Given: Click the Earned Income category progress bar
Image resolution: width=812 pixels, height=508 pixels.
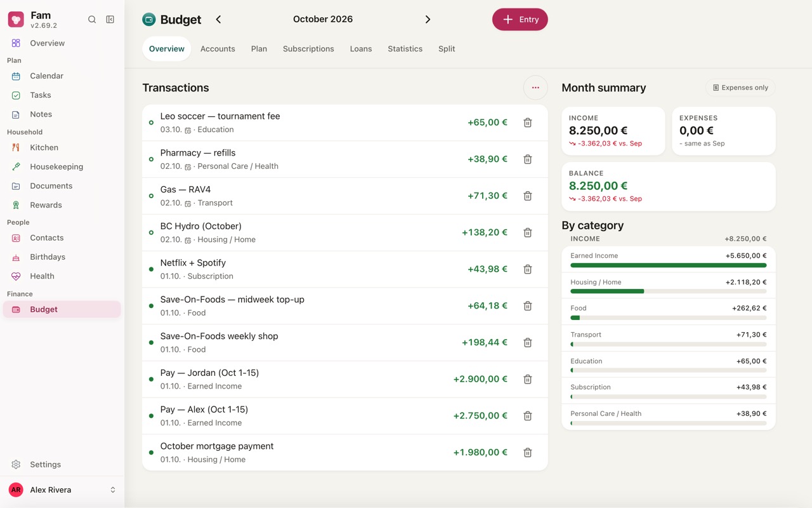Looking at the screenshot, I should pos(669,265).
